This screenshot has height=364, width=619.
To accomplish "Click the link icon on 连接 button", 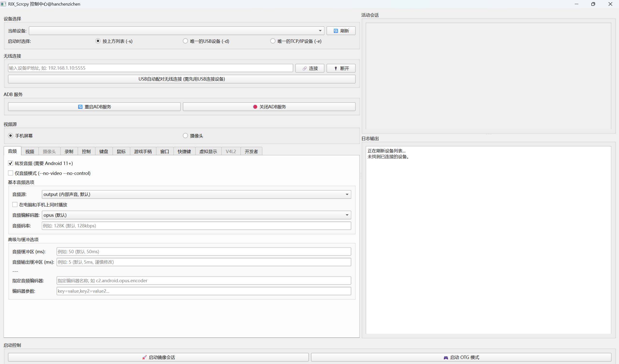I will pos(305,68).
